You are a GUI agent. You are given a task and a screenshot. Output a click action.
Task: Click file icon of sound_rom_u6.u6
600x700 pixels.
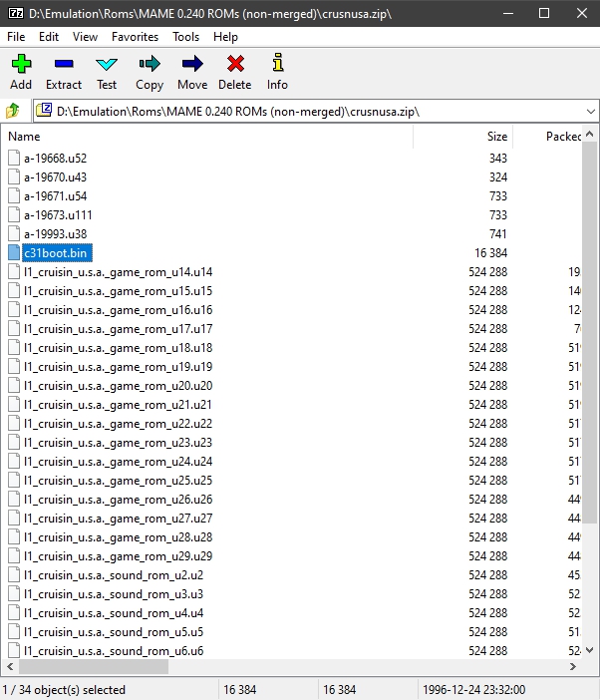[14, 650]
